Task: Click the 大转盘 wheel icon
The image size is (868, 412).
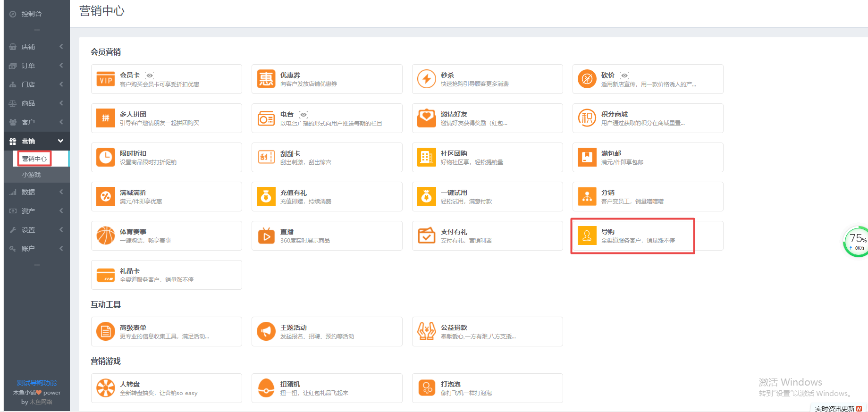Action: point(106,388)
